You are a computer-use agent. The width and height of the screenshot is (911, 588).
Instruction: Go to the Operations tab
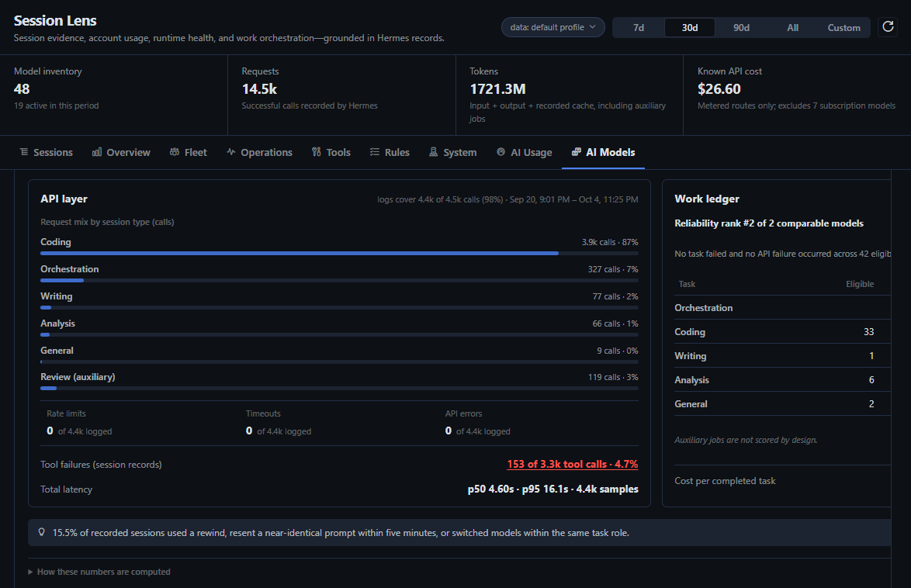(259, 152)
